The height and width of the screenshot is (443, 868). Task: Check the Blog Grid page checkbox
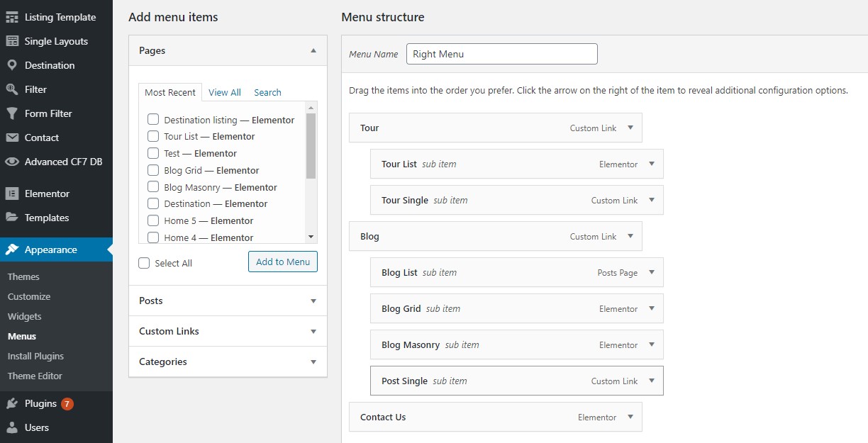click(x=152, y=170)
